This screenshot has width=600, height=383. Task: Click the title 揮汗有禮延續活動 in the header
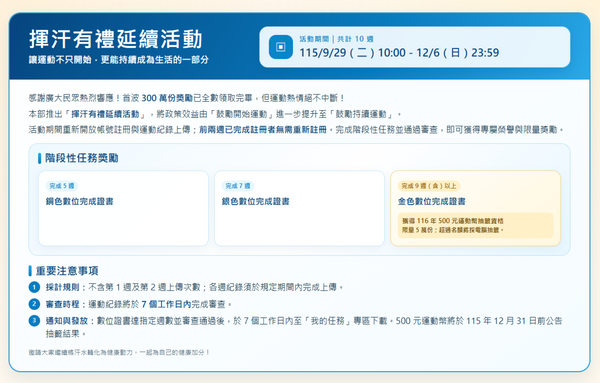point(116,39)
